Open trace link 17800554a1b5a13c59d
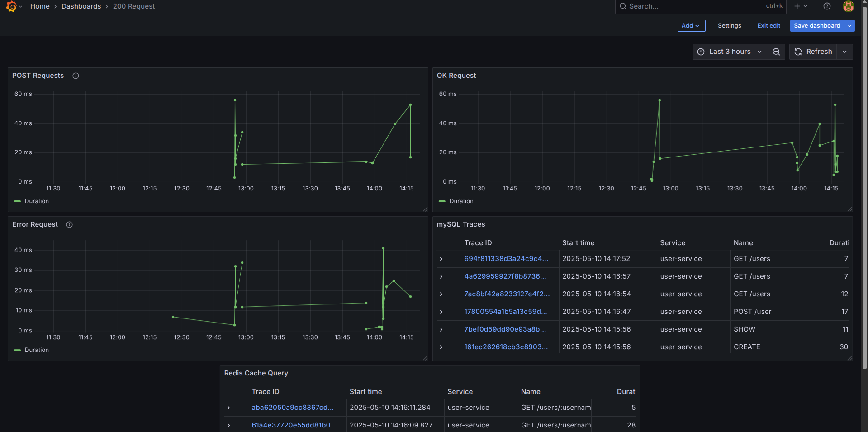The image size is (868, 432). click(x=505, y=312)
